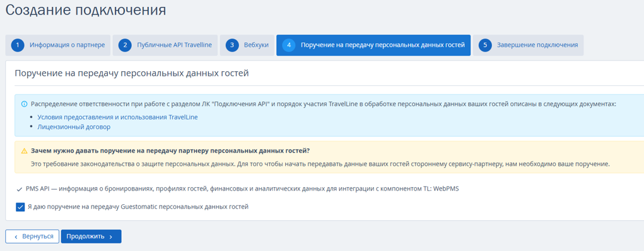This screenshot has width=644, height=251.
Task: Click the 'Зачем нужно давать поручение' bold question
Action: 170,151
